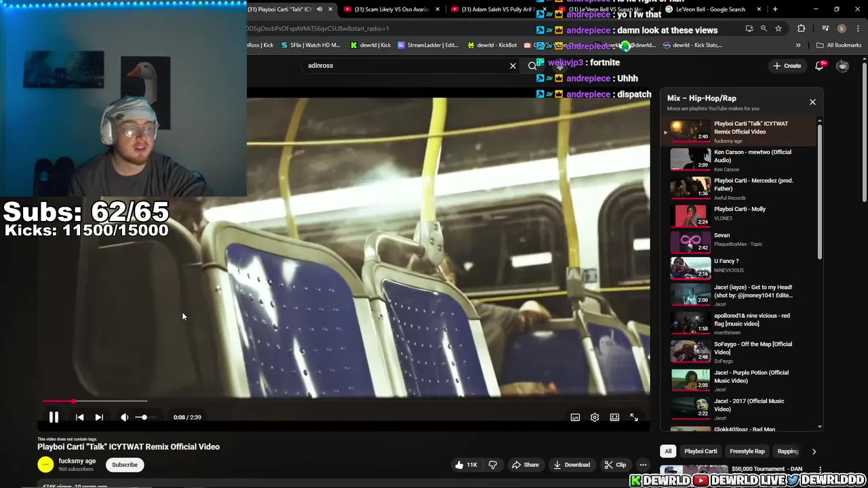Open a new browser tab
Screen dimensions: 868x488
[x=775, y=9]
